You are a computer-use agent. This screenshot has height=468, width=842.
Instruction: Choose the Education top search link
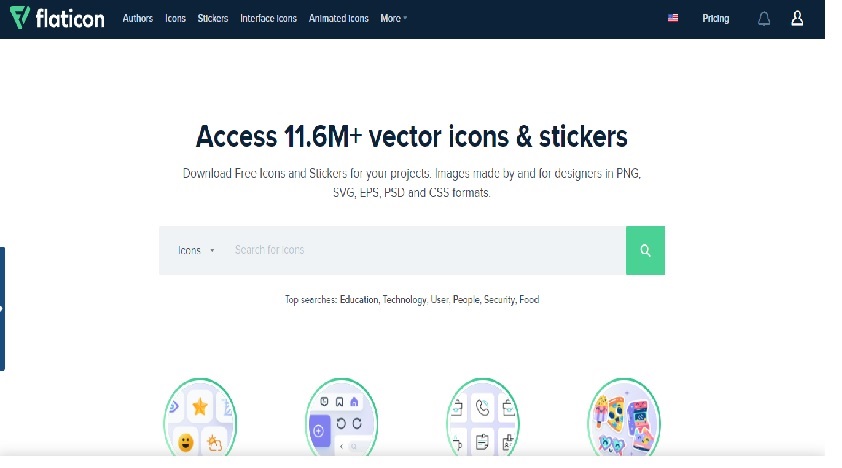pyautogui.click(x=359, y=299)
